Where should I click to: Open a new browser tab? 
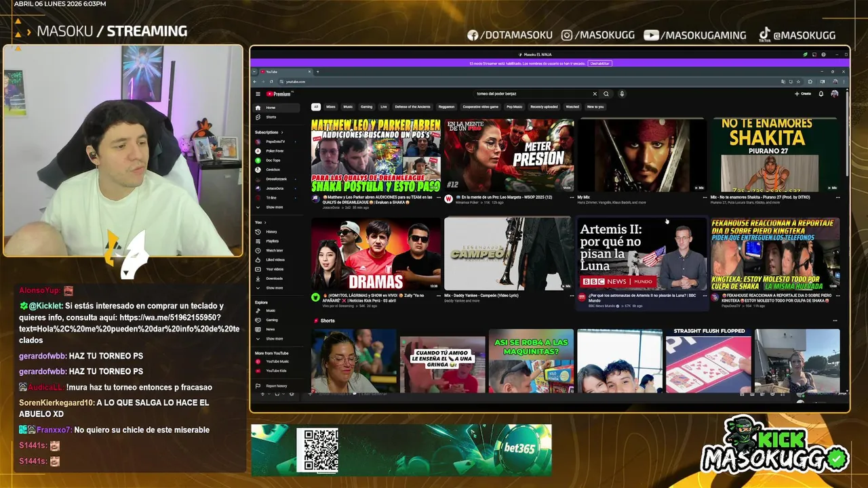tap(317, 72)
